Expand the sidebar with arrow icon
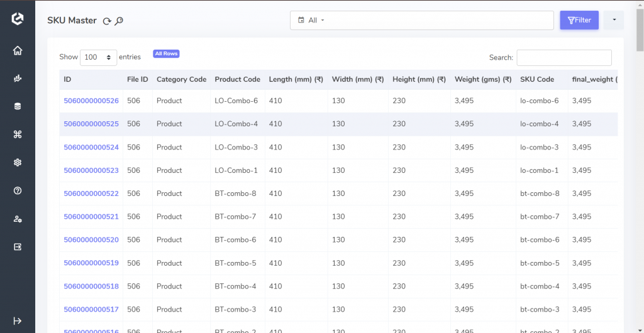 point(17,320)
